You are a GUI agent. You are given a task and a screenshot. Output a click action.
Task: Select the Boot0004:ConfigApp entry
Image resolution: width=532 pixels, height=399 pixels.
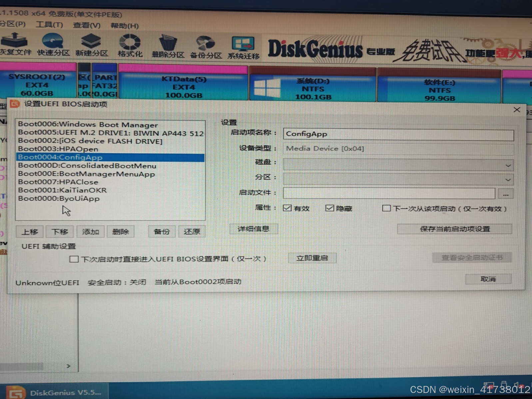[110, 157]
